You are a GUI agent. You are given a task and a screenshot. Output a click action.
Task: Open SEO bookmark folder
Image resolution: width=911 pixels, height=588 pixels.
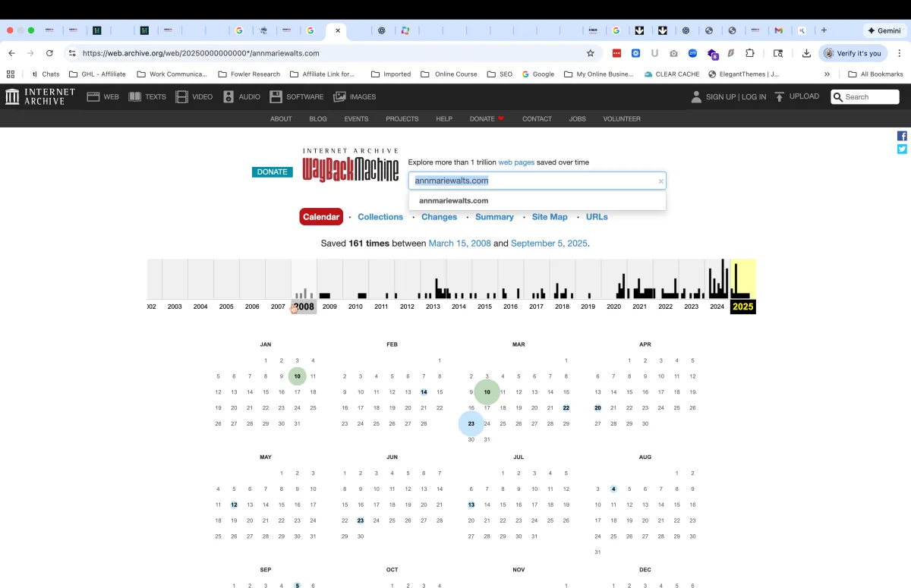(x=500, y=74)
